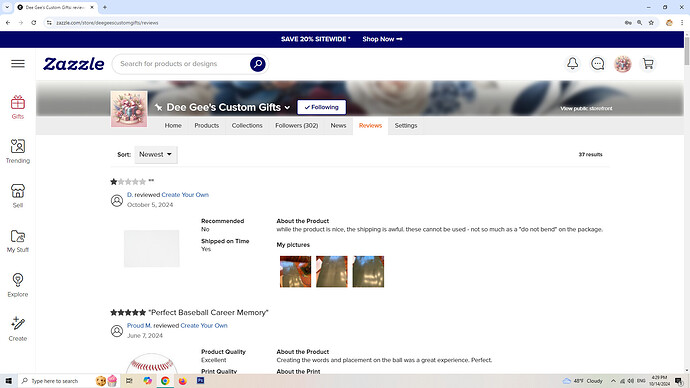690x388 pixels.
Task: Open Chrome three-dot menu
Action: point(682,22)
